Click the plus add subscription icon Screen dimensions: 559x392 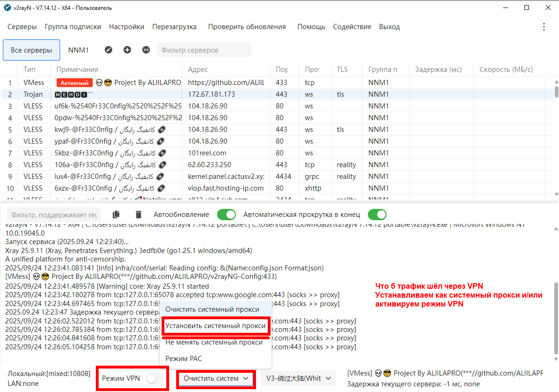click(127, 50)
